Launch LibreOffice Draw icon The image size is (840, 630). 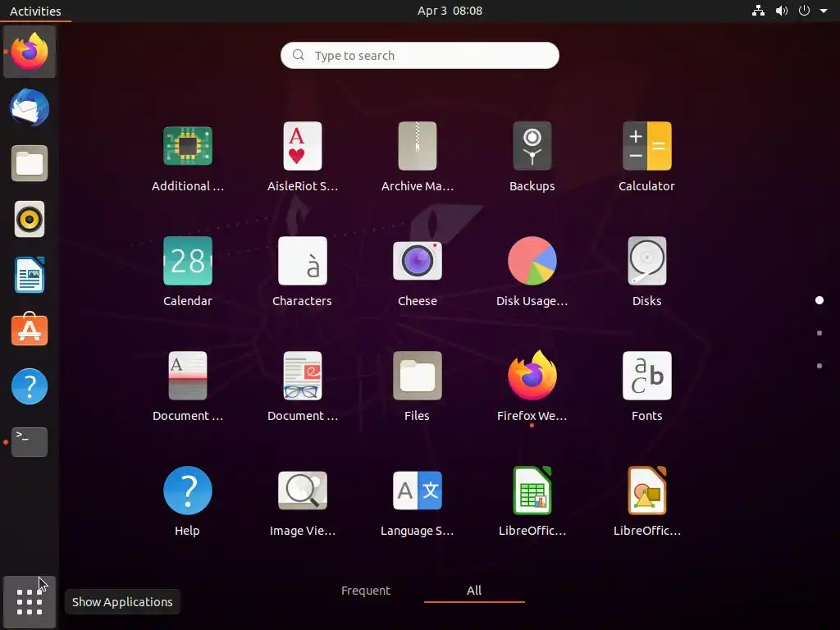click(646, 501)
